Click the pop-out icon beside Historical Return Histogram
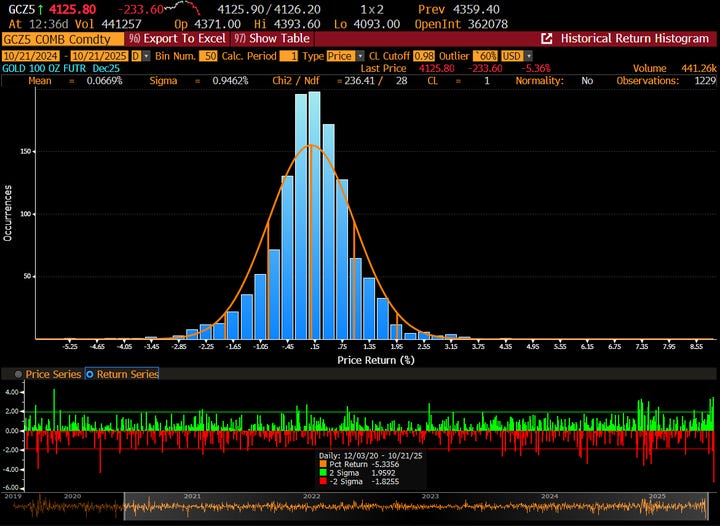Image resolution: width=720 pixels, height=526 pixels. pos(547,39)
